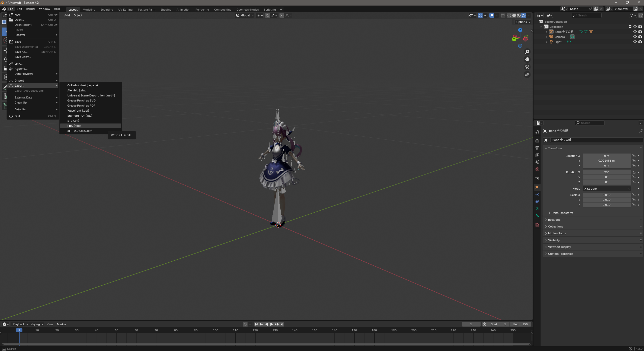Open the viewport Options button
The image size is (644, 351).
point(523,22)
